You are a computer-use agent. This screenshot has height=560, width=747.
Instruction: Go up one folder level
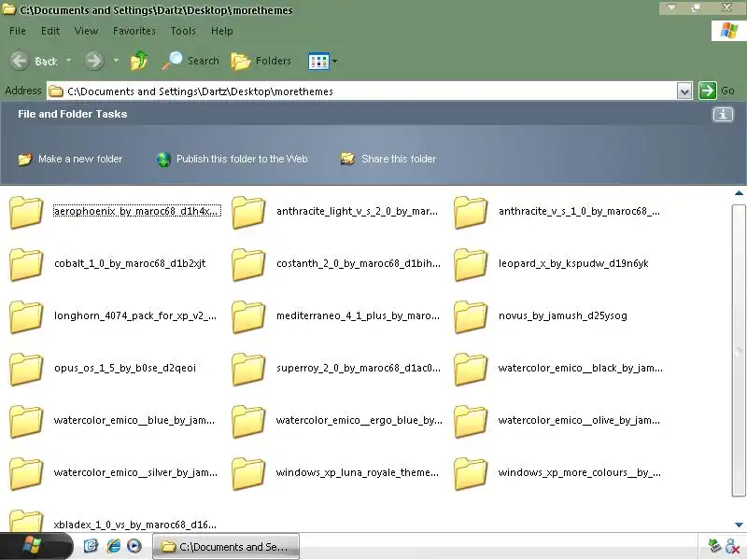point(139,61)
